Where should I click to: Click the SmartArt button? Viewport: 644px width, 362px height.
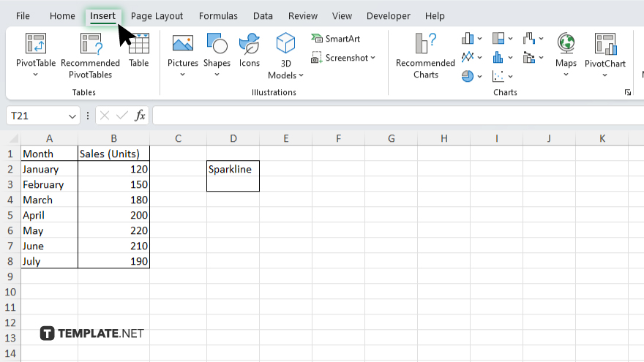(x=336, y=39)
